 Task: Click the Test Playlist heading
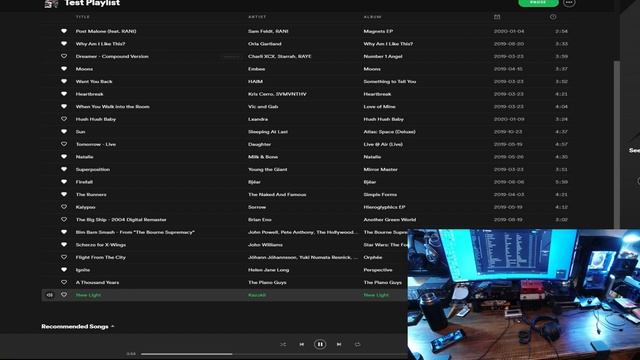click(92, 3)
